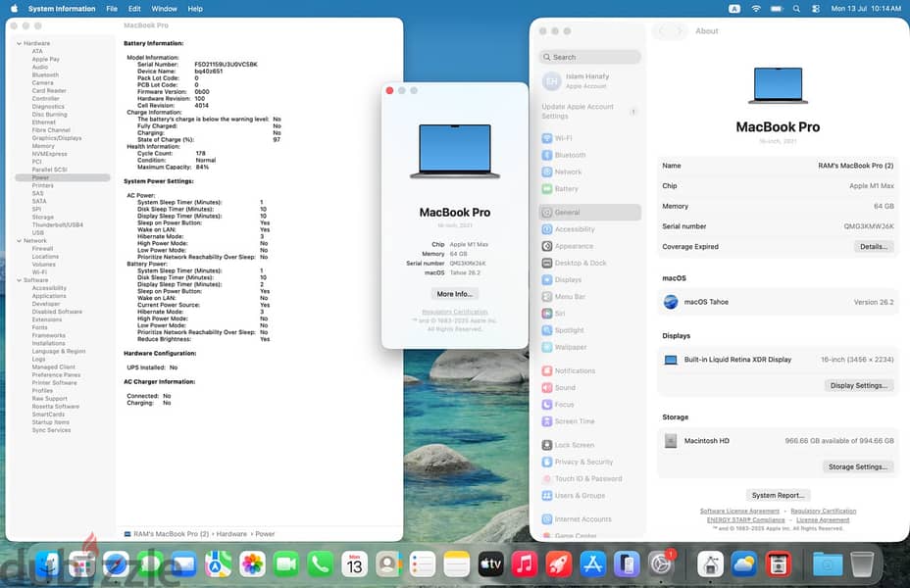The height and width of the screenshot is (588, 910).
Task: Open Downloads folder stack in Dock
Action: click(827, 563)
